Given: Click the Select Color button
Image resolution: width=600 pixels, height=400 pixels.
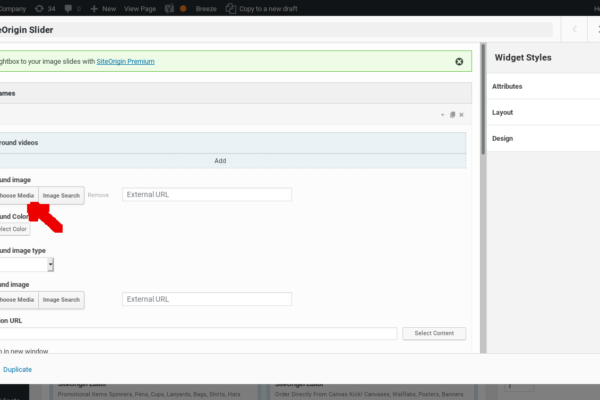Looking at the screenshot, I should coord(14,229).
